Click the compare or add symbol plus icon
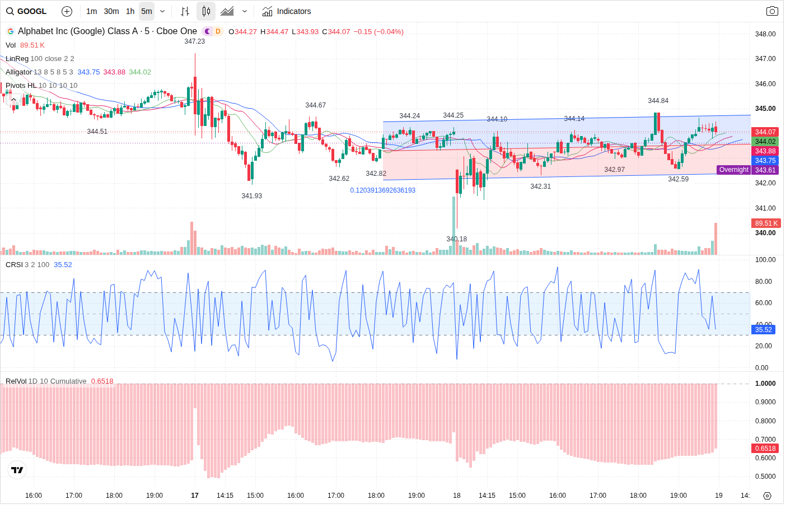Image resolution: width=795 pixels, height=532 pixels. pyautogui.click(x=67, y=11)
